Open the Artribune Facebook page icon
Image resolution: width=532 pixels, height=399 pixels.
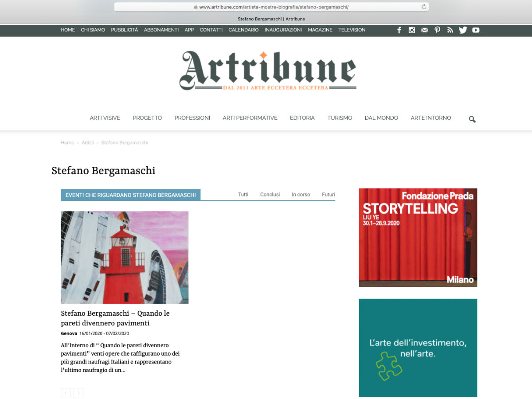point(399,30)
